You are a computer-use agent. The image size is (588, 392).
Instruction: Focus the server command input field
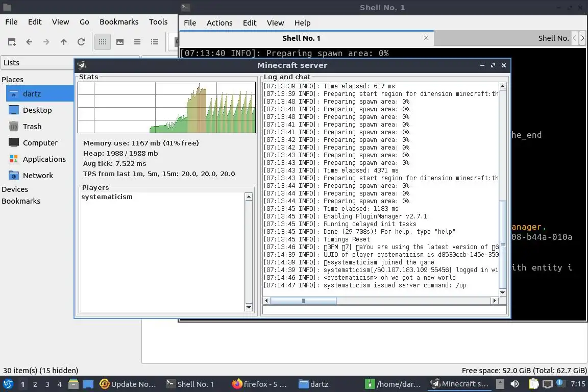(x=385, y=310)
